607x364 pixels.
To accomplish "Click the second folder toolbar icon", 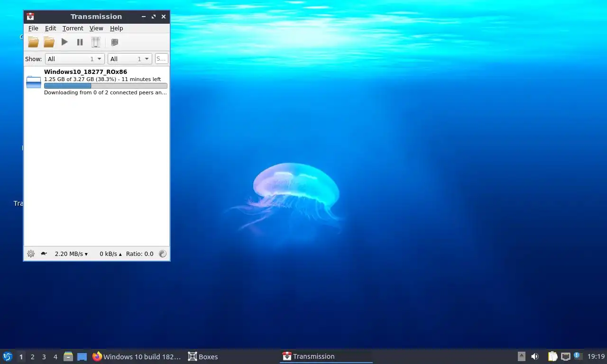I will pos(49,42).
